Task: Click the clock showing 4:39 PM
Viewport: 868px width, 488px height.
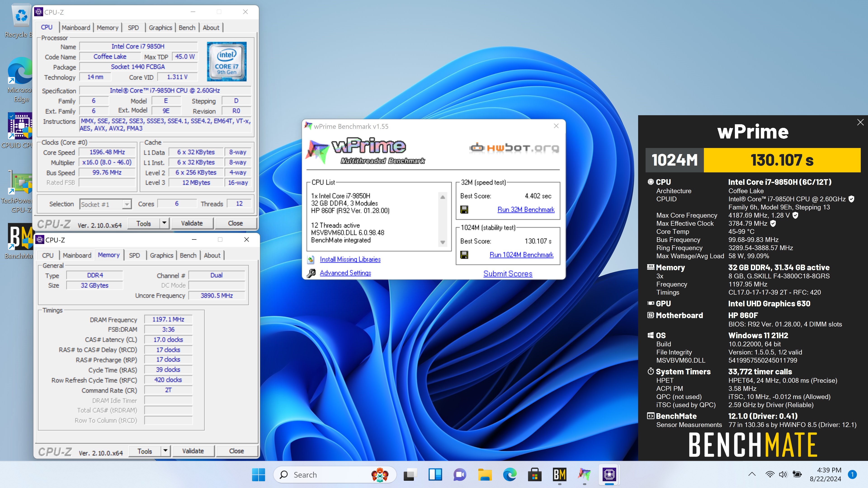Action: click(825, 474)
